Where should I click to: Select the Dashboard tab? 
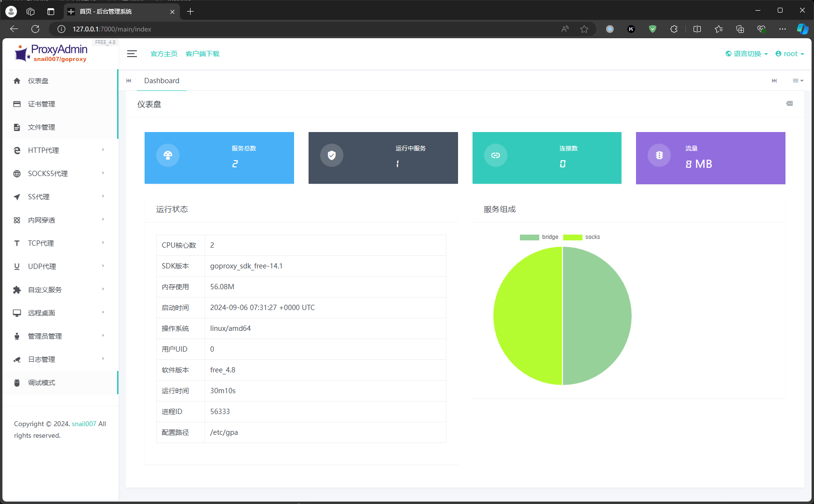pyautogui.click(x=162, y=81)
